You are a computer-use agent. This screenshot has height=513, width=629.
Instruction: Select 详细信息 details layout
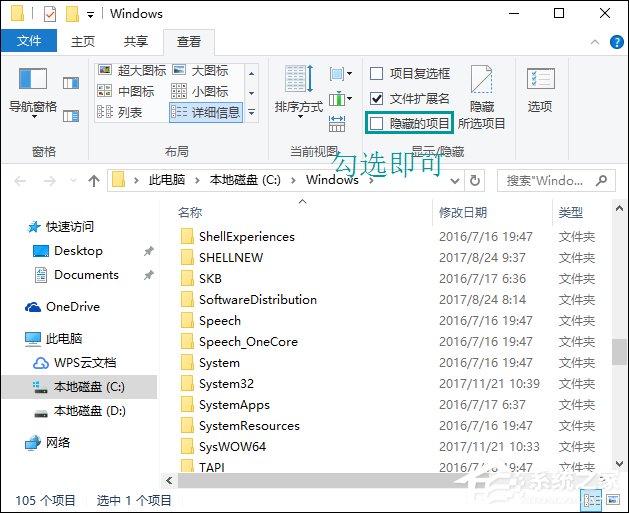(x=206, y=112)
